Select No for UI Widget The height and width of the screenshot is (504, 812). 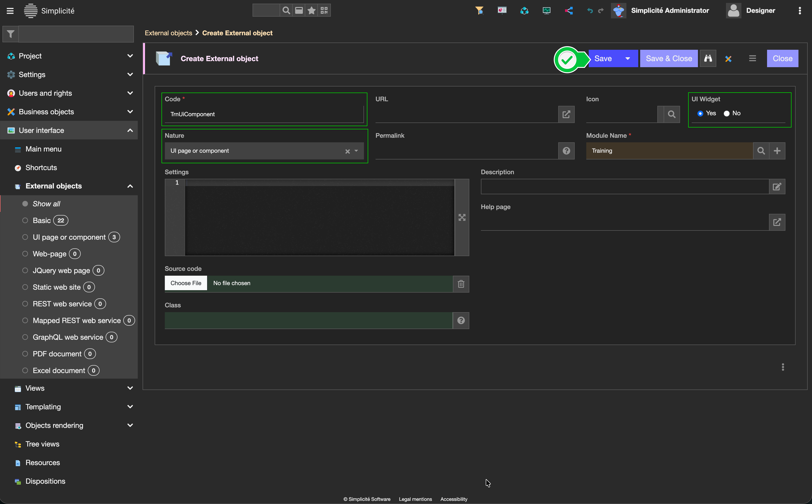point(727,113)
